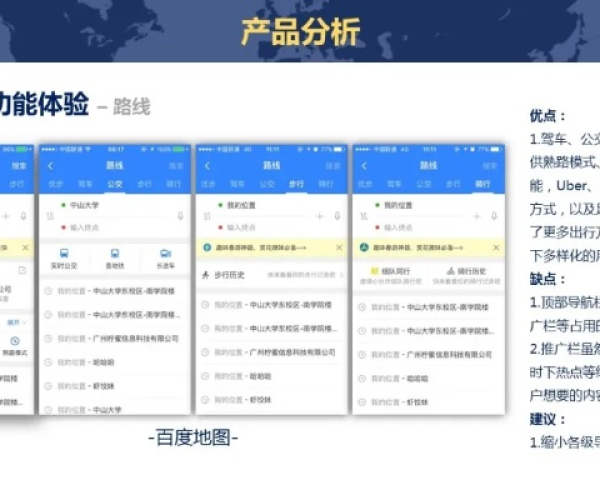
Task: Select the 步行 tab in the 步行 screen
Action: pos(297,184)
